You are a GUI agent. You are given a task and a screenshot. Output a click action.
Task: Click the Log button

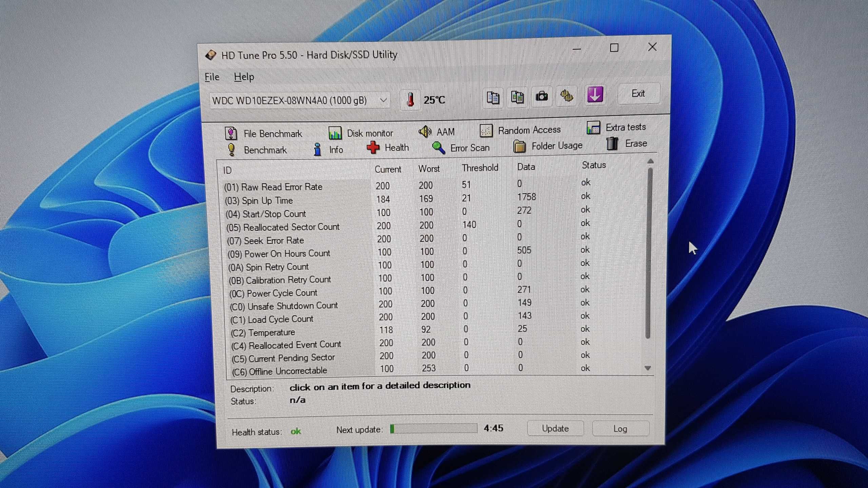point(620,429)
